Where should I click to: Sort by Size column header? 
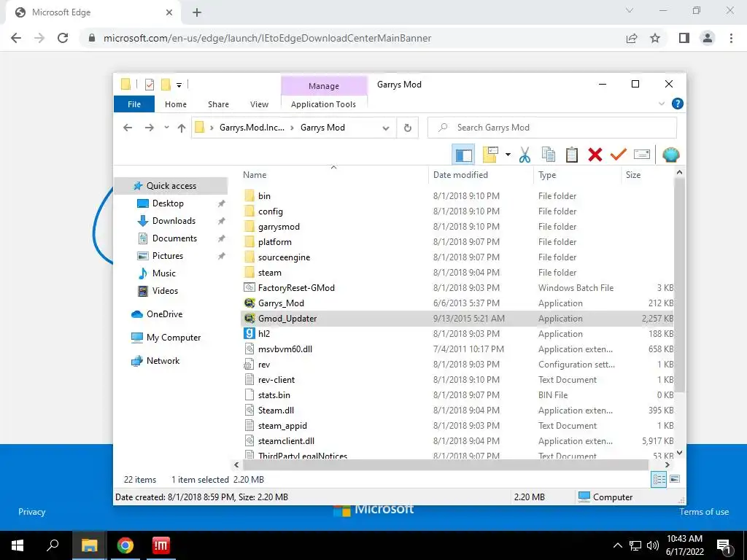pyautogui.click(x=647, y=175)
